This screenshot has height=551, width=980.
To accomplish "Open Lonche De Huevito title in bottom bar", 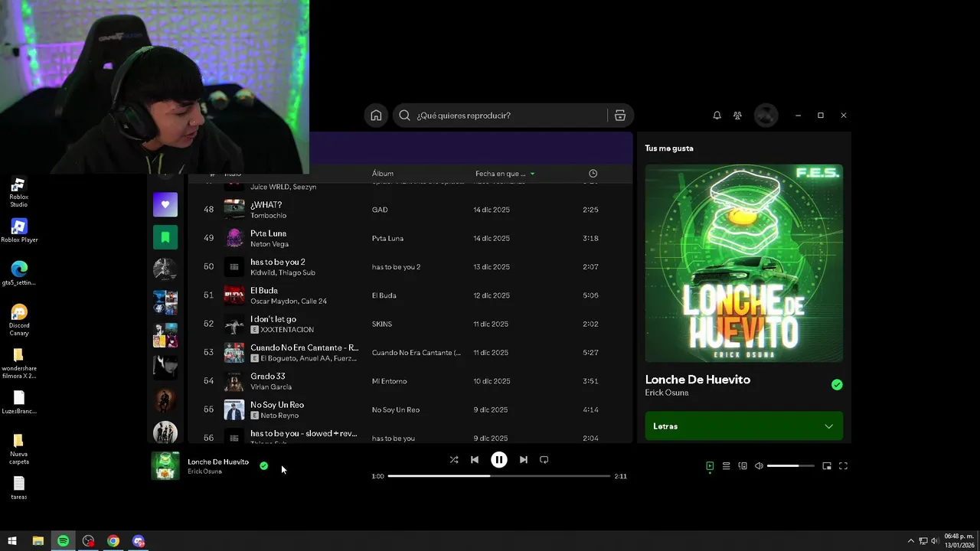I will [x=218, y=462].
